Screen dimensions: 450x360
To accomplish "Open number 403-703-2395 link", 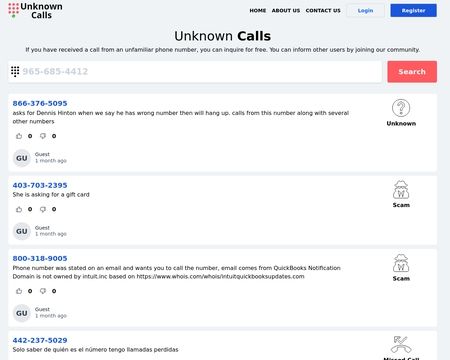I will [40, 185].
